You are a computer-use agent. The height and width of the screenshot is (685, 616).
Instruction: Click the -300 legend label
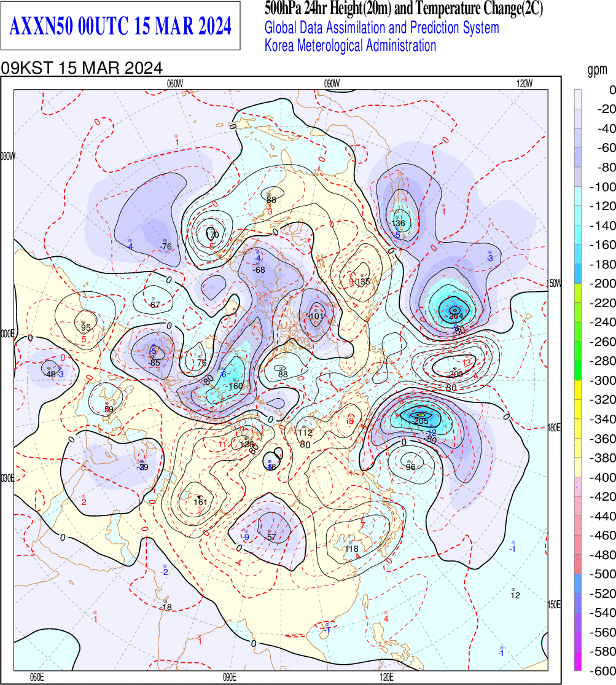point(602,380)
